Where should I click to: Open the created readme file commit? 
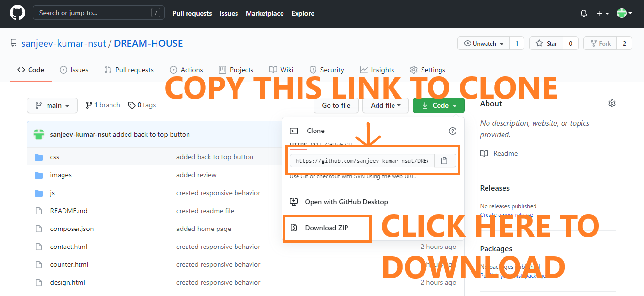pos(205,211)
